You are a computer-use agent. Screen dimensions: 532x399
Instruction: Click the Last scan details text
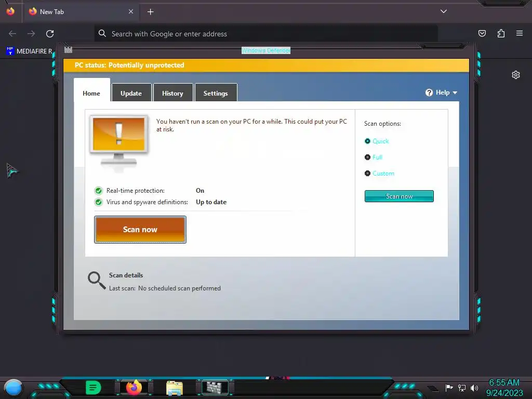click(165, 288)
